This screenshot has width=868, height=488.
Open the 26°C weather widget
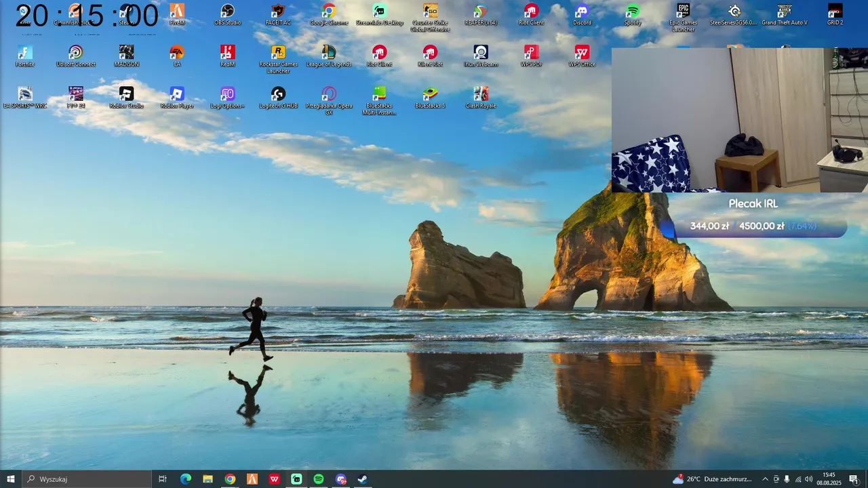click(712, 479)
